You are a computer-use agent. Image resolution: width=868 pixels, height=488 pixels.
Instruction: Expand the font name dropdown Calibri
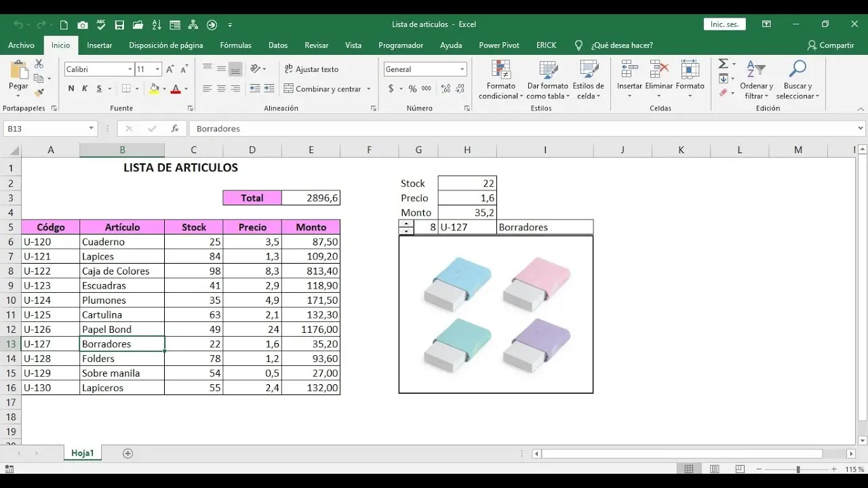(x=130, y=69)
